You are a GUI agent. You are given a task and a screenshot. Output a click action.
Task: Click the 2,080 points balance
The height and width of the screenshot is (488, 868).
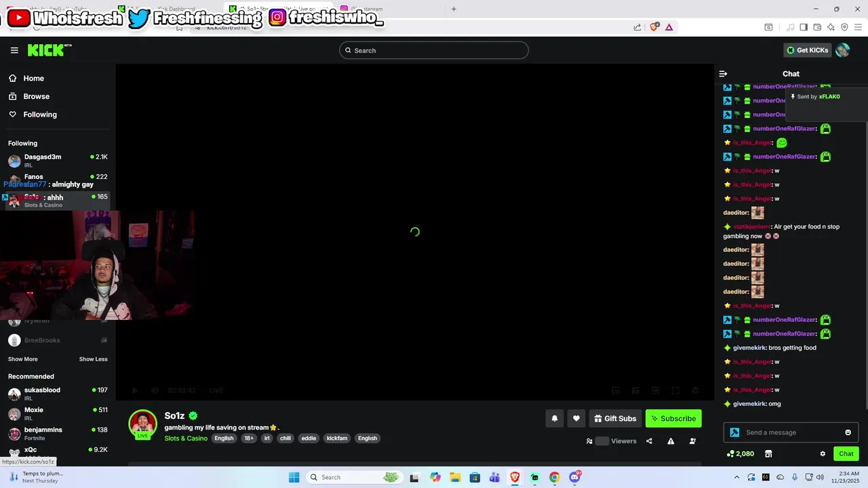740,454
